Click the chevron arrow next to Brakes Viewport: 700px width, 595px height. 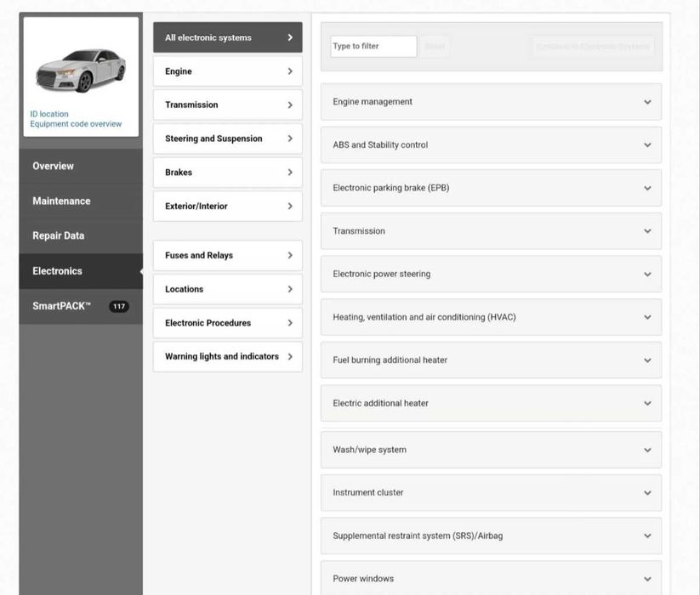click(290, 173)
